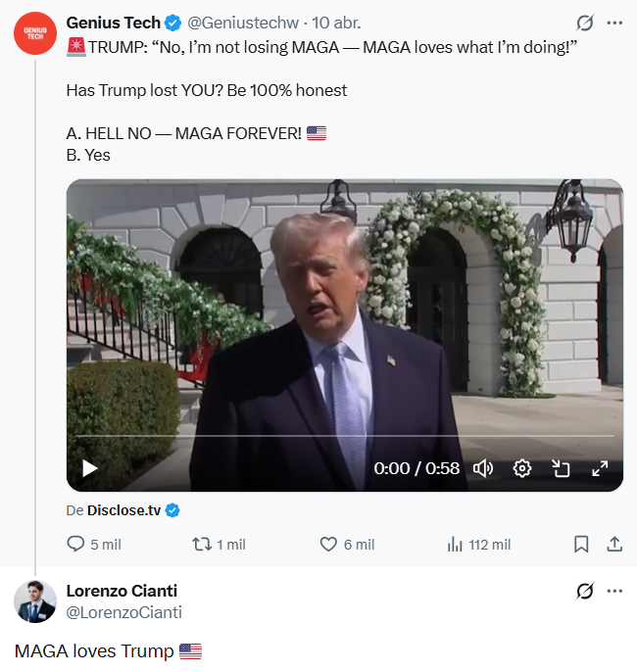The height and width of the screenshot is (672, 637).
Task: Share the Genius Tech post
Action: (x=614, y=544)
